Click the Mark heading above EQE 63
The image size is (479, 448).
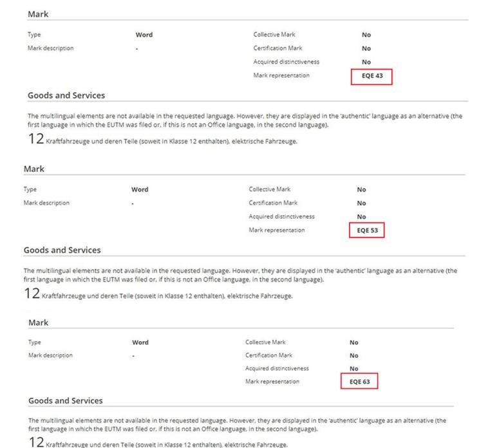click(38, 322)
